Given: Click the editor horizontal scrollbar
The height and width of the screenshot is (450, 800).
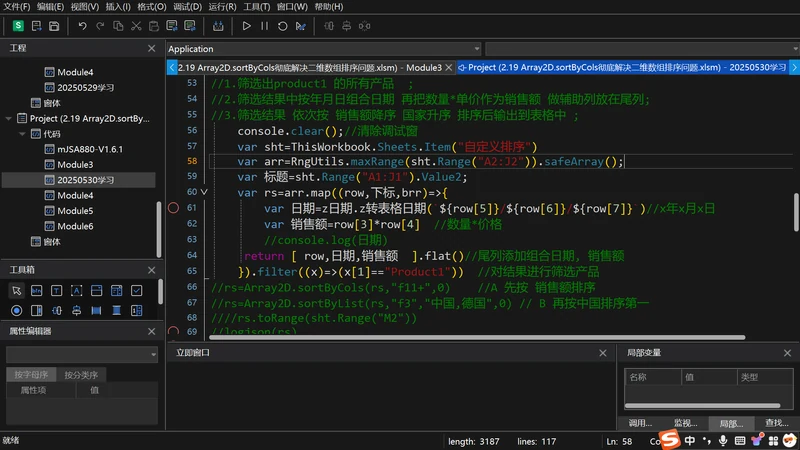Looking at the screenshot, I should coord(477,337).
